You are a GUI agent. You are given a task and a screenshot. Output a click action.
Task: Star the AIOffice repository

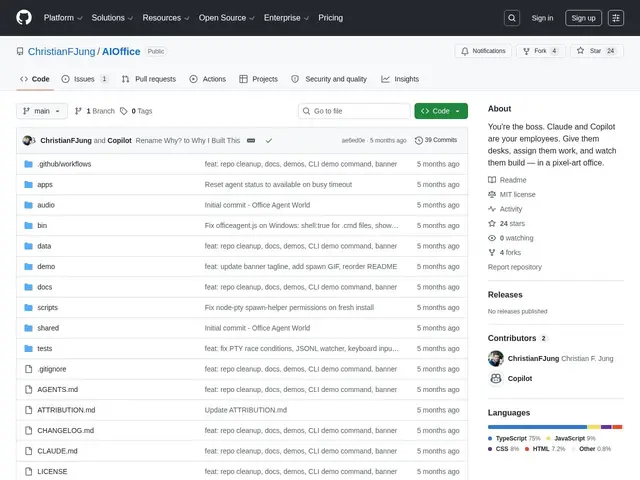click(596, 51)
